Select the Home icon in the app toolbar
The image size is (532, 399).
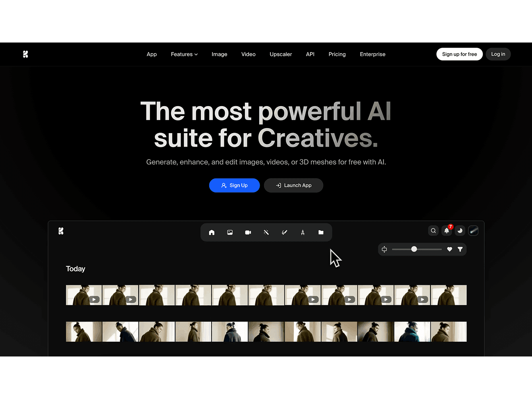[212, 232]
